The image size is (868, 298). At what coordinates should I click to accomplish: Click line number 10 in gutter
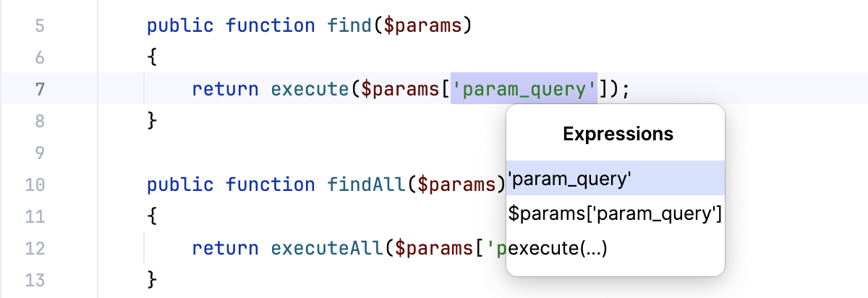pyautogui.click(x=35, y=184)
